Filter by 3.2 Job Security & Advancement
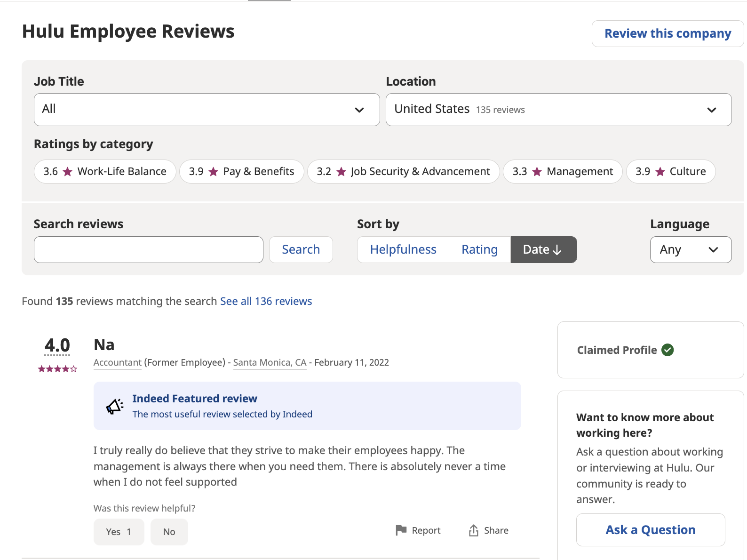The width and height of the screenshot is (747, 560). [x=403, y=172]
